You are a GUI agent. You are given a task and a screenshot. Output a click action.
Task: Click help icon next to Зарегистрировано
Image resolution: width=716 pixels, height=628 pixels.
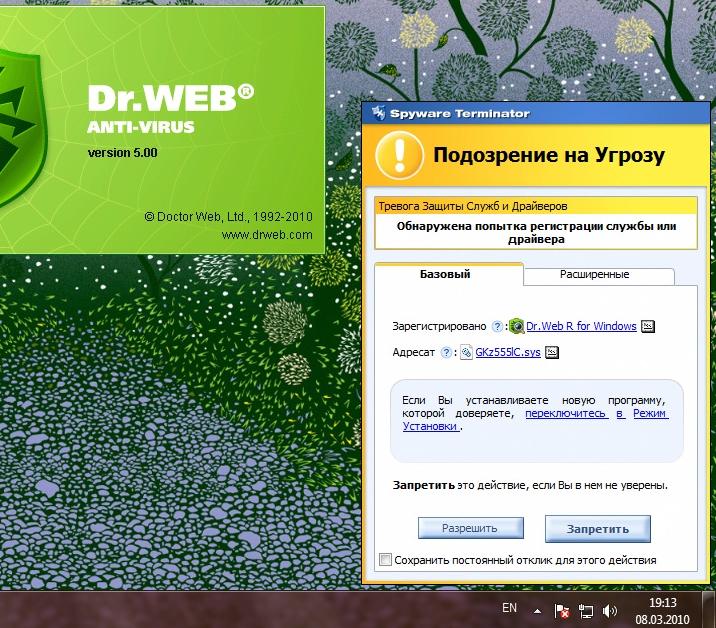coord(497,326)
